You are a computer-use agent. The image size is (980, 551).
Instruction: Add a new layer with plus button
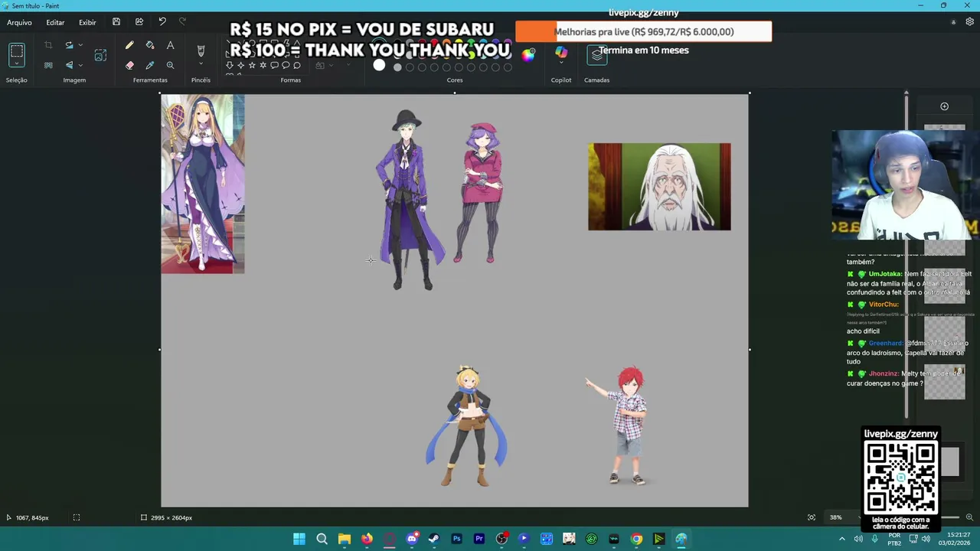click(x=944, y=106)
